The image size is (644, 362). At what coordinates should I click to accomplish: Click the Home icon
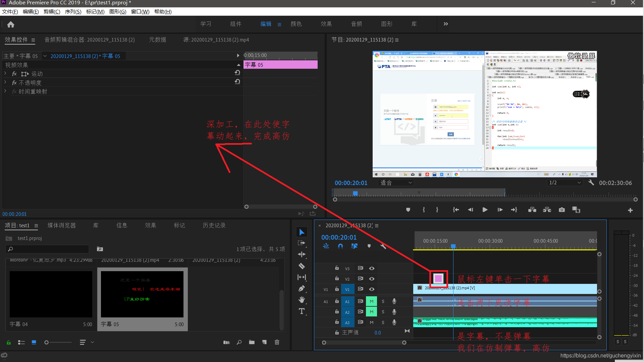[x=11, y=24]
